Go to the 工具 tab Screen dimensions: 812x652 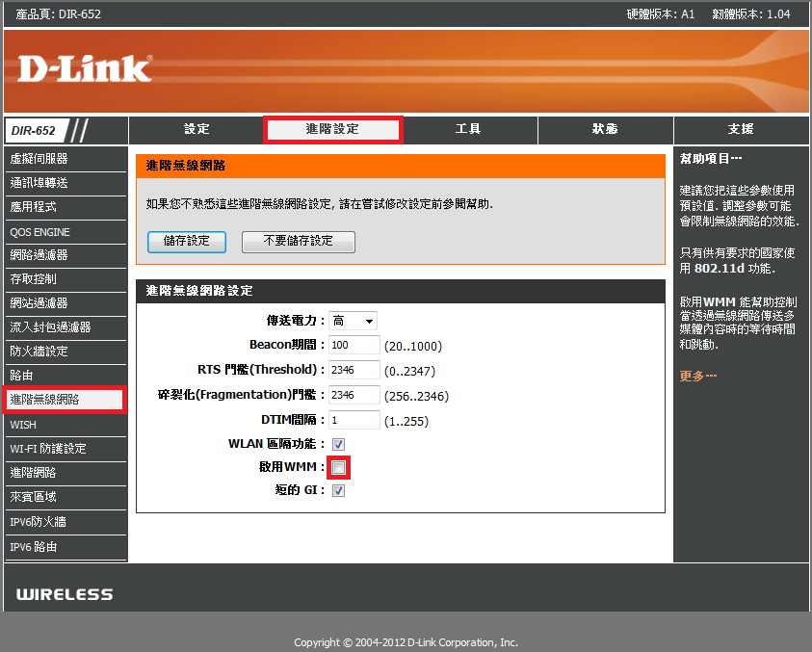[468, 129]
